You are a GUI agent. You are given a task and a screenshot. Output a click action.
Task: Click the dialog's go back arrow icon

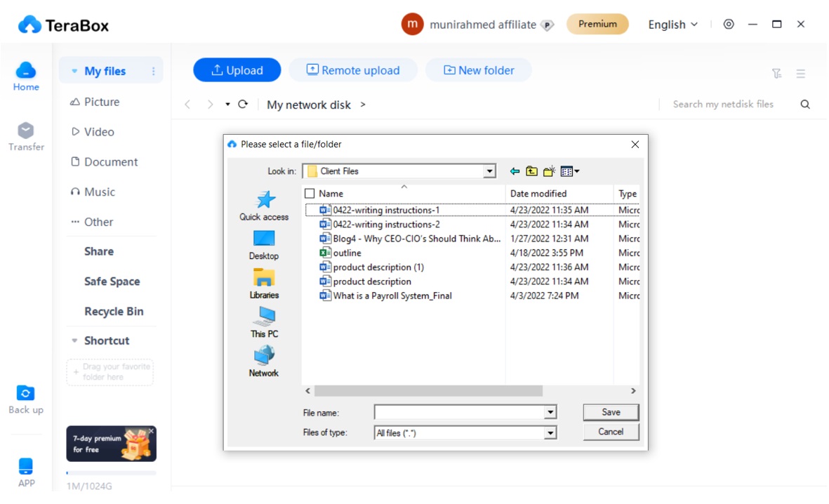click(515, 171)
